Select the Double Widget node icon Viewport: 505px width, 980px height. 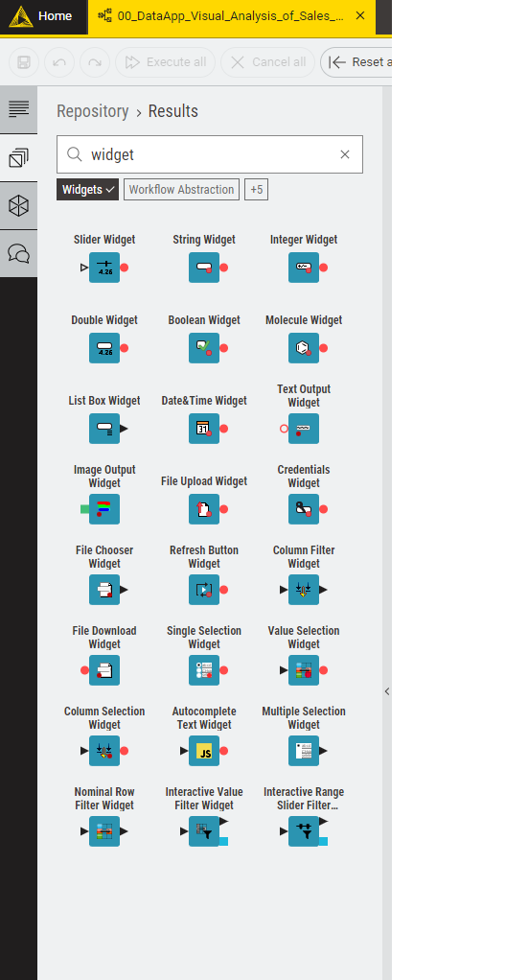[x=104, y=348]
